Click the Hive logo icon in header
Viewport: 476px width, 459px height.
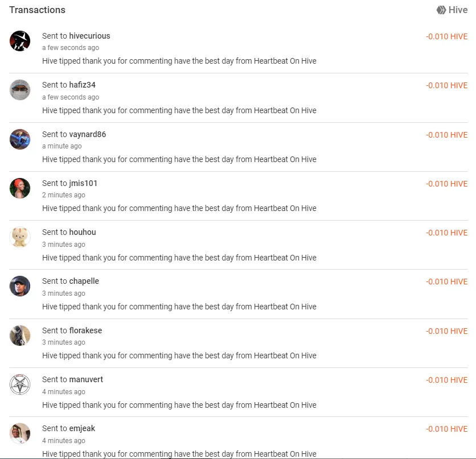point(441,10)
